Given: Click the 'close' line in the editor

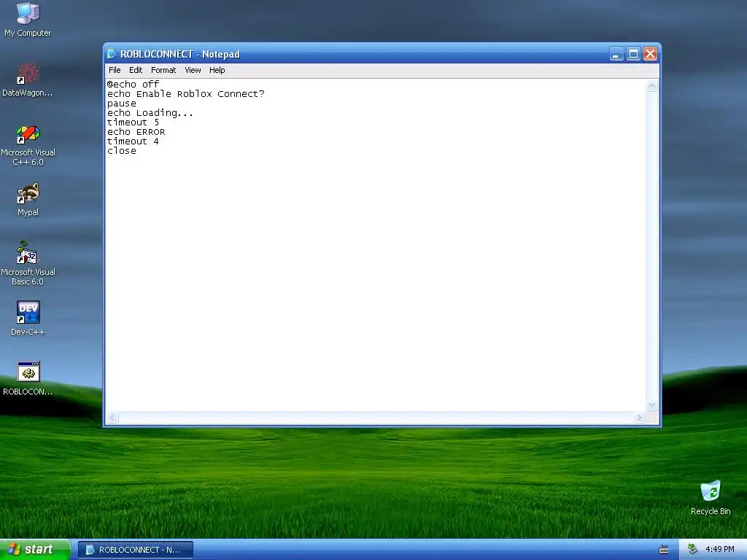Looking at the screenshot, I should pos(122,151).
